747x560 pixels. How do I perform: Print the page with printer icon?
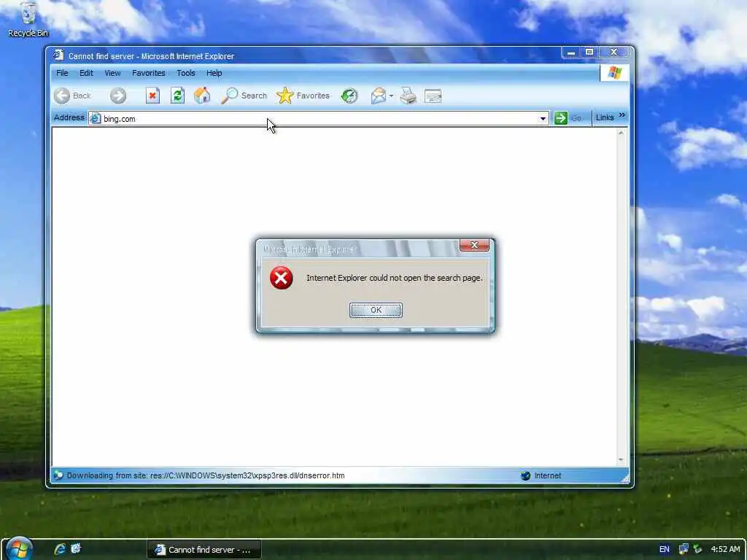click(x=409, y=96)
